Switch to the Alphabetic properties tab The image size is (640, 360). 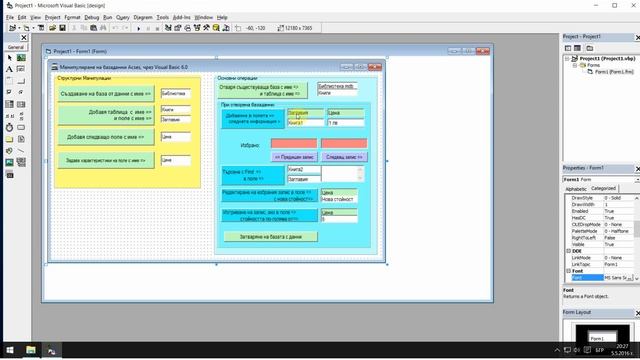point(576,189)
